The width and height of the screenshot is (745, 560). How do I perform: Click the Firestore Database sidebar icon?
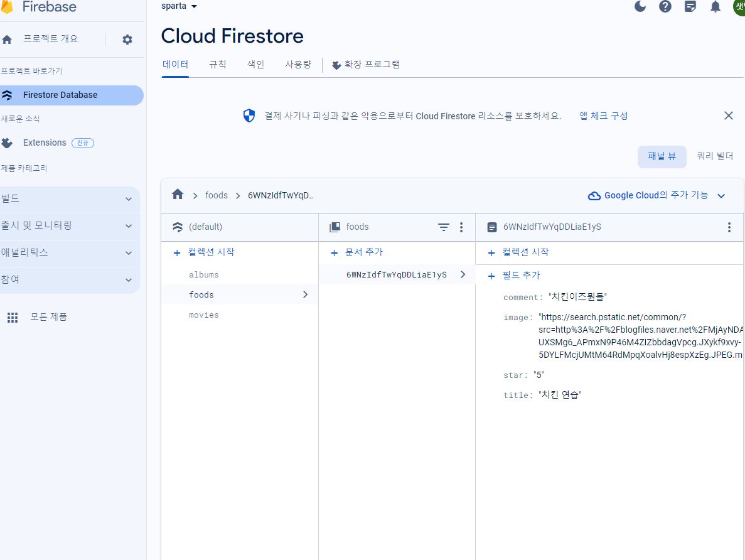point(7,95)
